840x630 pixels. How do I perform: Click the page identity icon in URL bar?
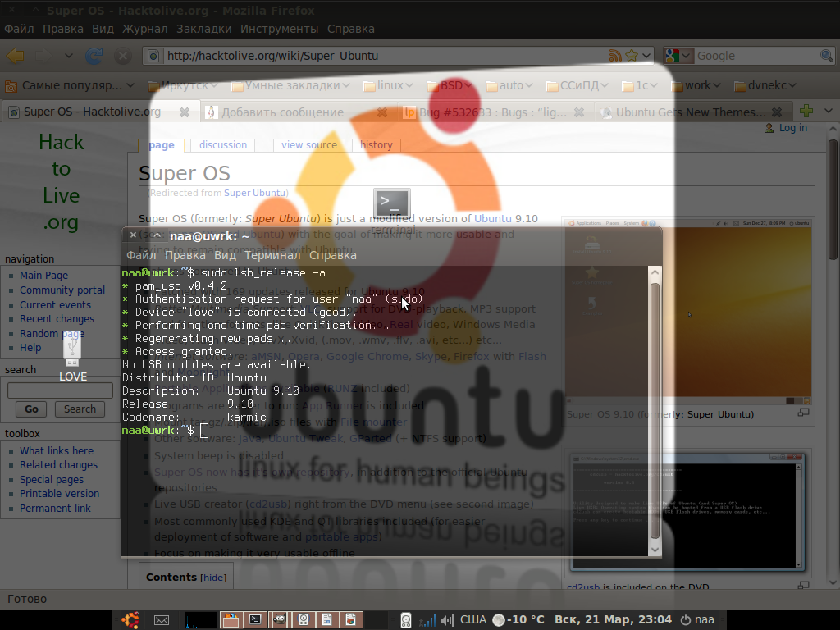coord(153,56)
